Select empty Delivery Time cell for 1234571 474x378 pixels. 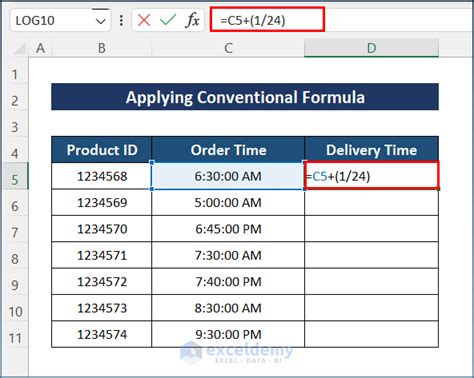(x=371, y=255)
